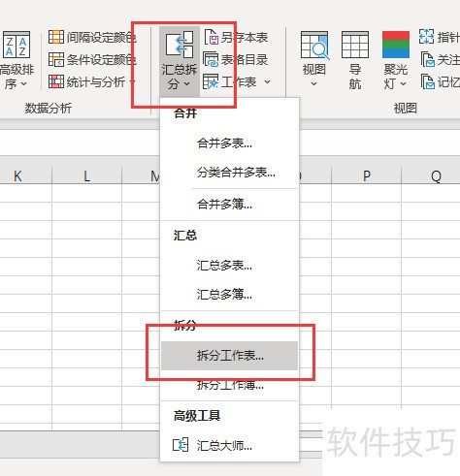Viewport: 460px width, 476px height.
Task: Click the 条件设定颜色 icon
Action: pos(56,59)
